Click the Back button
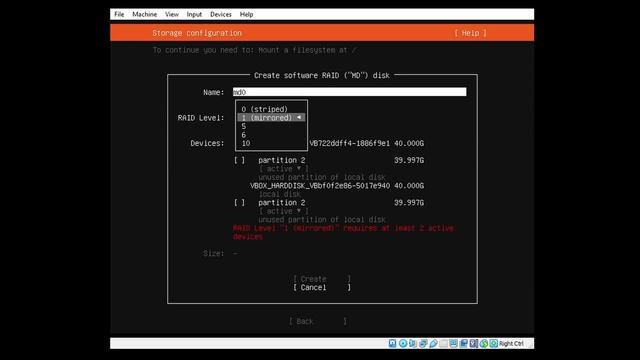 (318, 321)
